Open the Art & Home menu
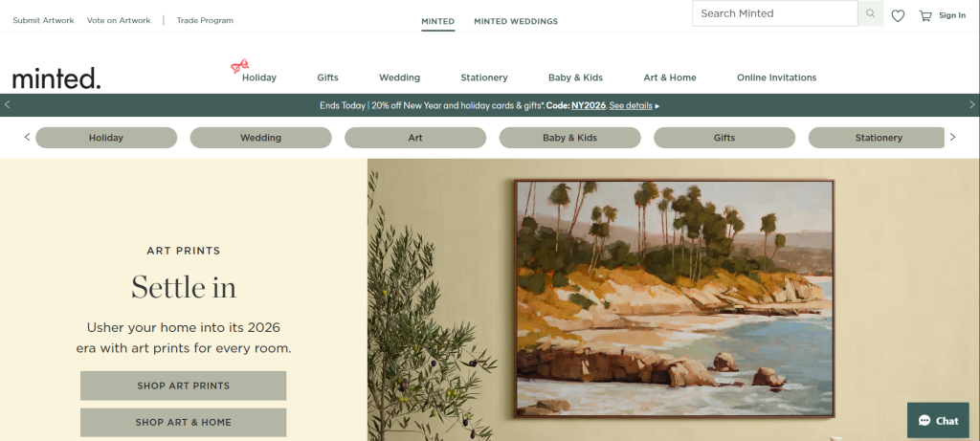 point(669,77)
